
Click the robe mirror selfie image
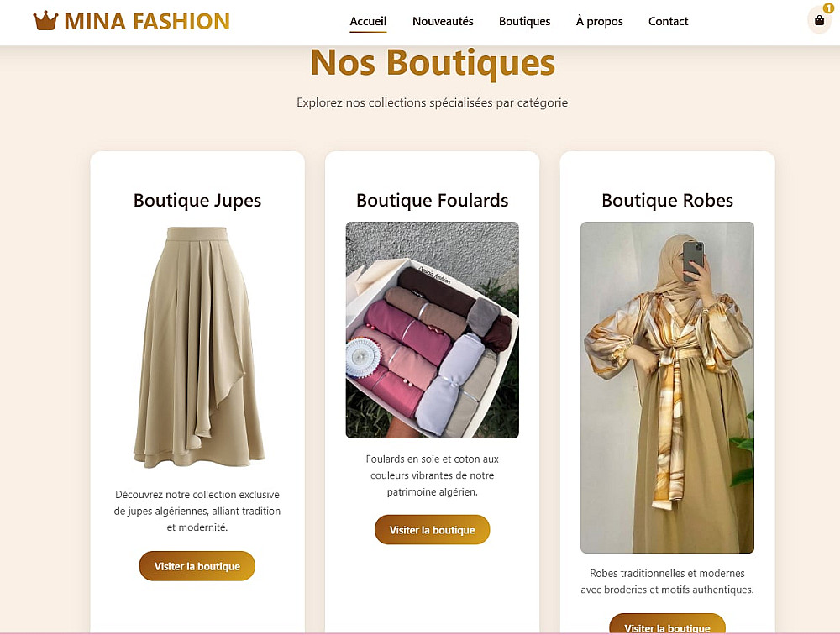click(667, 387)
